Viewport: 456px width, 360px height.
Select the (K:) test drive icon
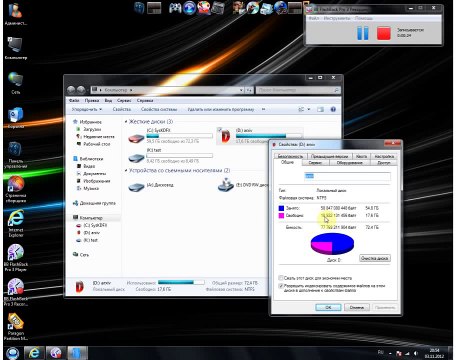pos(136,157)
